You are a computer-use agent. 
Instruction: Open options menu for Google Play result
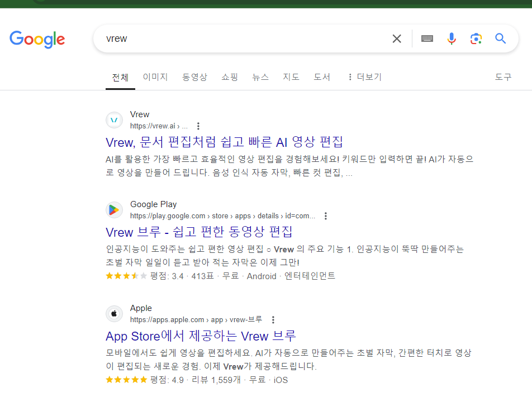click(x=326, y=216)
